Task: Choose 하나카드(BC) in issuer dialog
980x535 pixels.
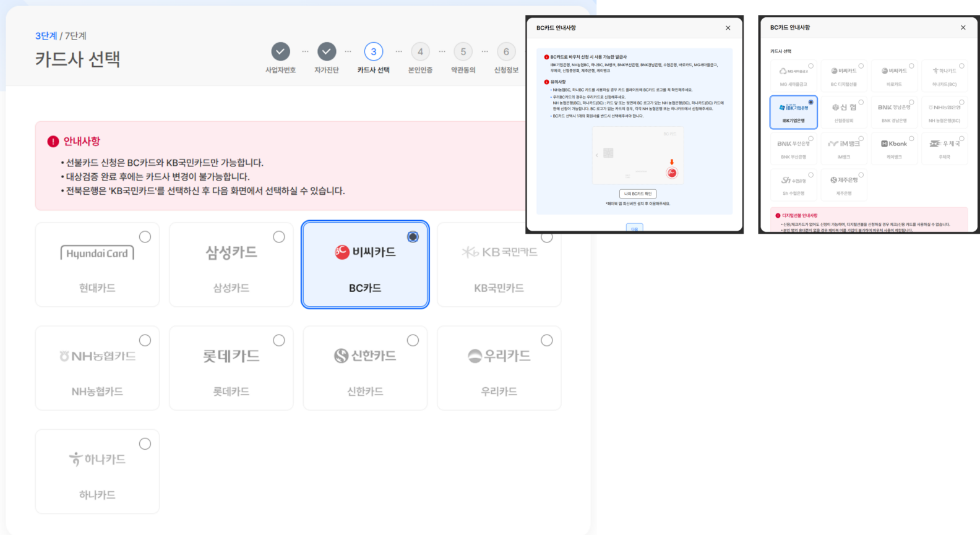Action: pos(945,76)
